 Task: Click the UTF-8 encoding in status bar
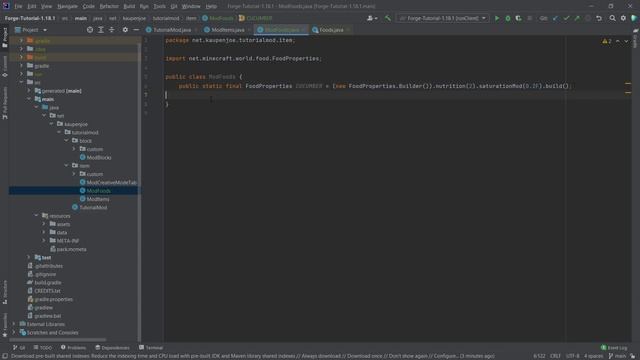573,356
